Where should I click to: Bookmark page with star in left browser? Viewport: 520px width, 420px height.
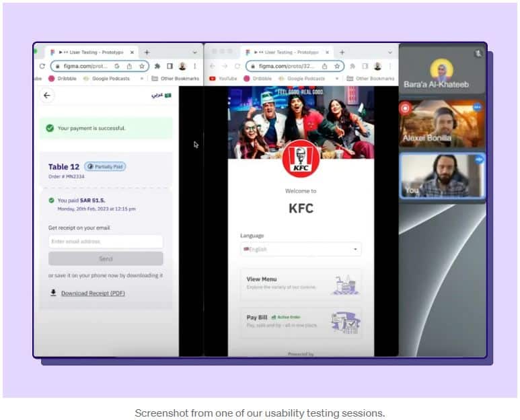(x=142, y=67)
